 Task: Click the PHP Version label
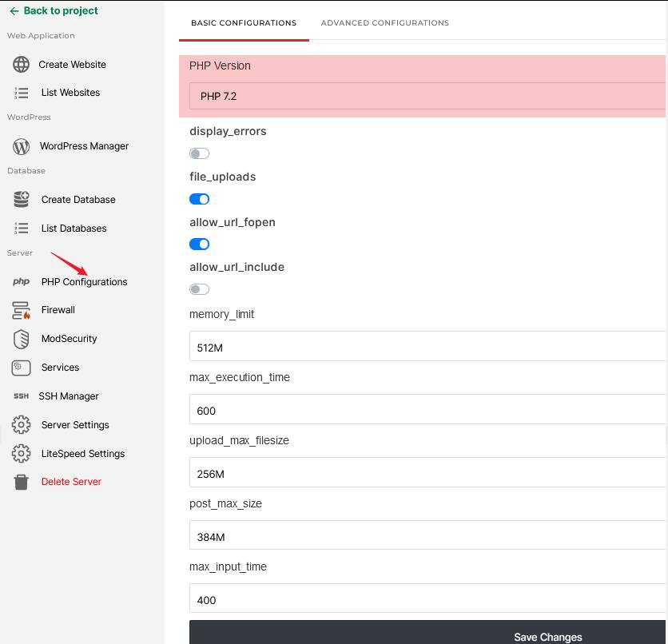coord(220,66)
